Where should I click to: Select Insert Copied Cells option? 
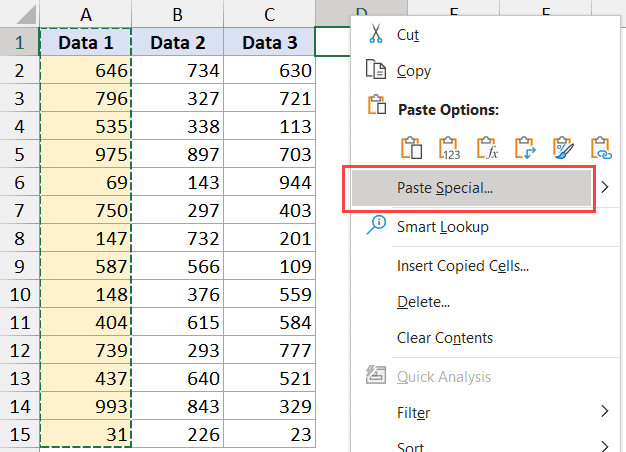[x=462, y=265]
